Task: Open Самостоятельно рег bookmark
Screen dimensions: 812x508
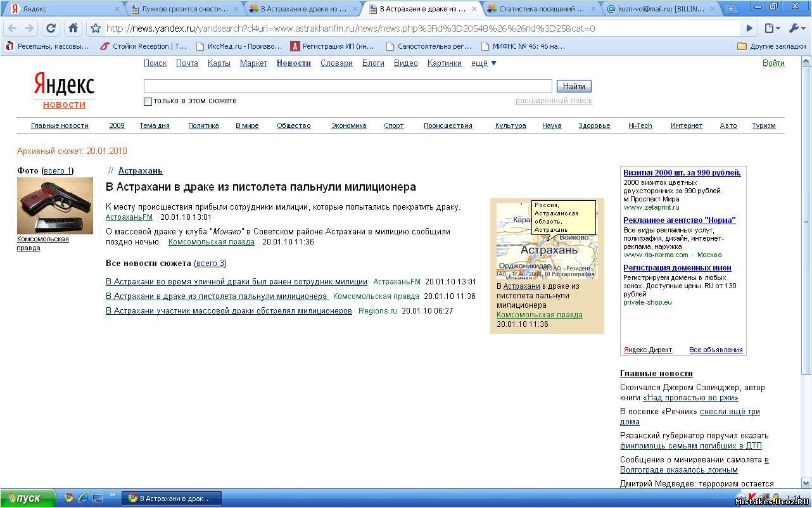Action: coord(429,46)
